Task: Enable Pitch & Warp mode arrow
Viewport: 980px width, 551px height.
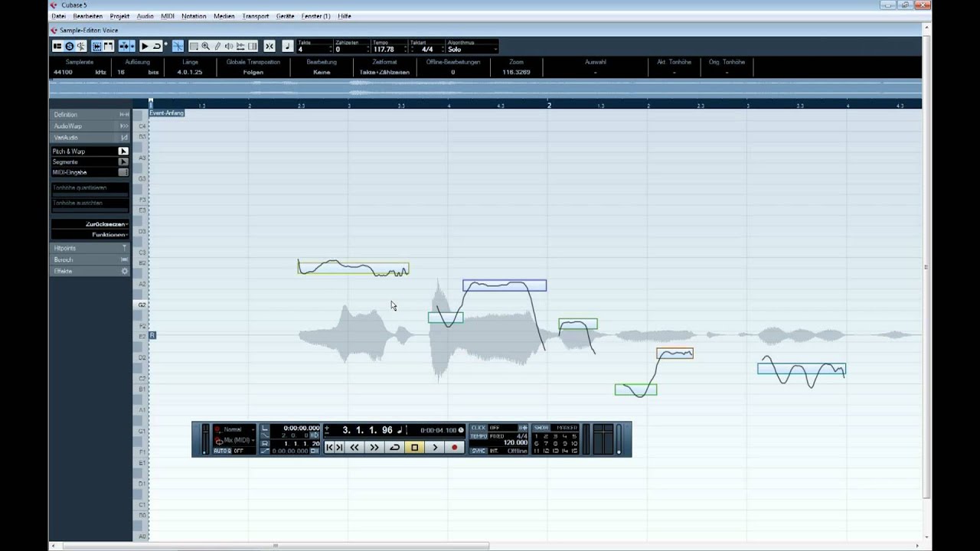Action: tap(123, 152)
